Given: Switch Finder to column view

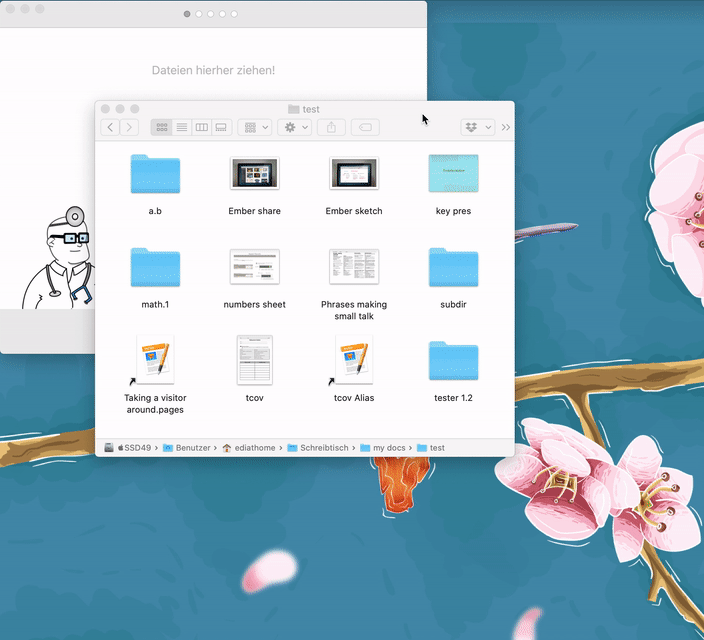Looking at the screenshot, I should tap(202, 127).
